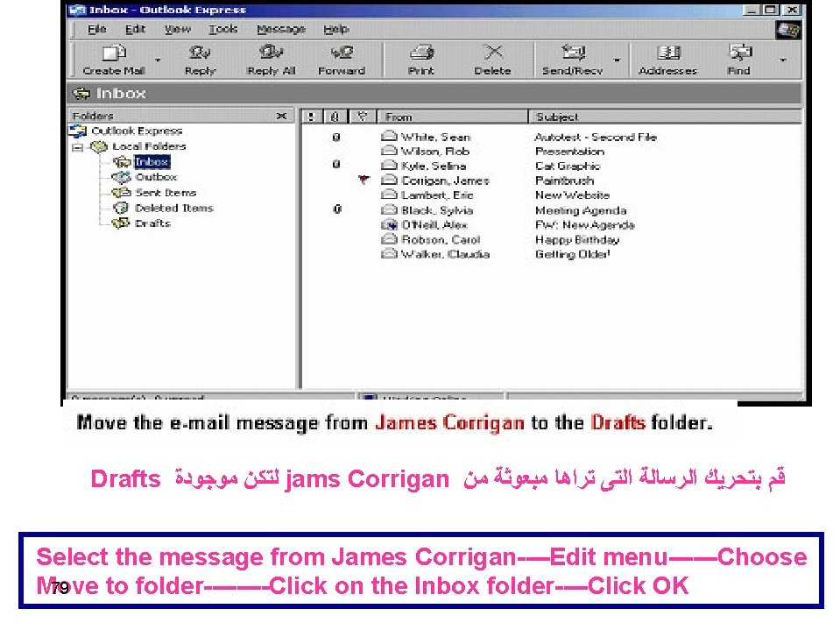Select the Drafts folder
This screenshot has width=840, height=630.
click(152, 223)
